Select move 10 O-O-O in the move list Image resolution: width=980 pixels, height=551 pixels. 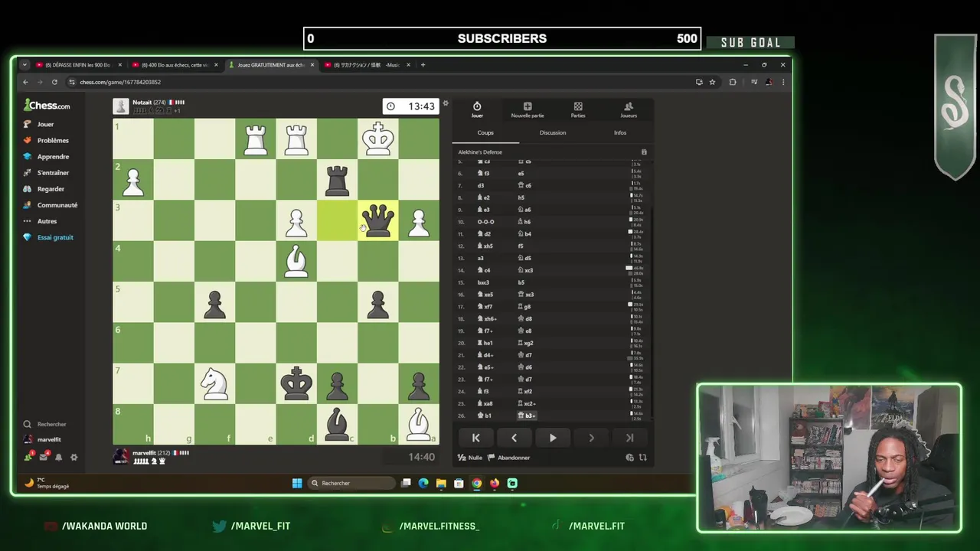pyautogui.click(x=485, y=222)
